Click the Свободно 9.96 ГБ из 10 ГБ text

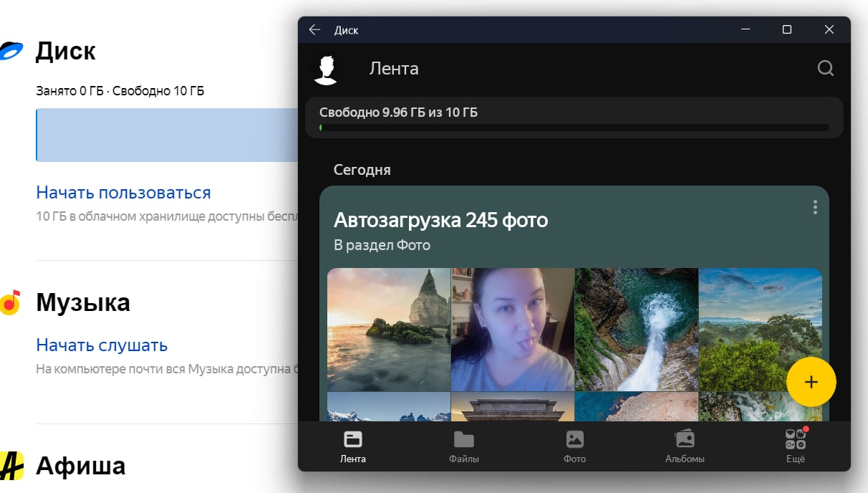click(x=398, y=113)
